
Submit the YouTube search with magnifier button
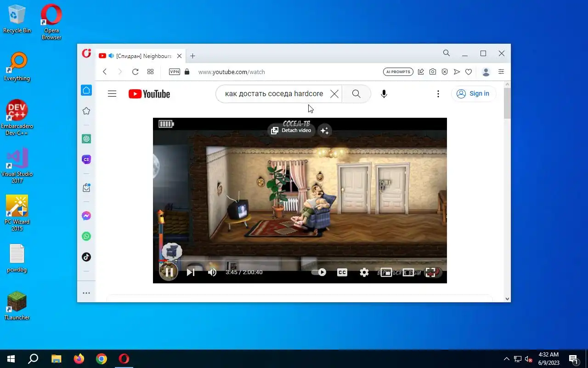[356, 94]
